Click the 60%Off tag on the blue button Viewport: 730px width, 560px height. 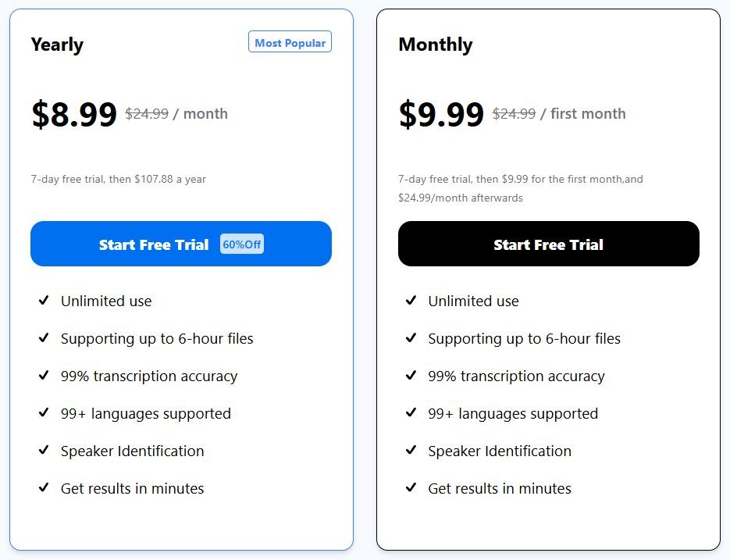pyautogui.click(x=242, y=244)
